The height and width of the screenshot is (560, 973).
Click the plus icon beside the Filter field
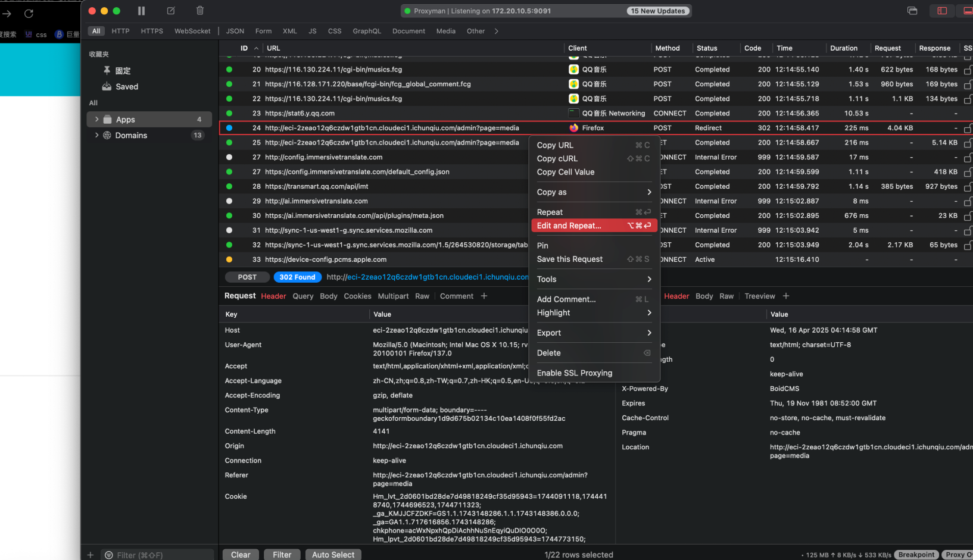(x=91, y=555)
